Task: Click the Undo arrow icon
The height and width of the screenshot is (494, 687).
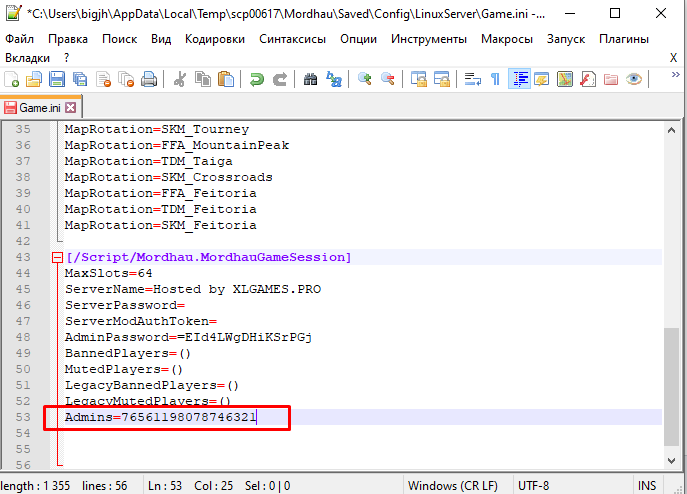Action: 257,79
